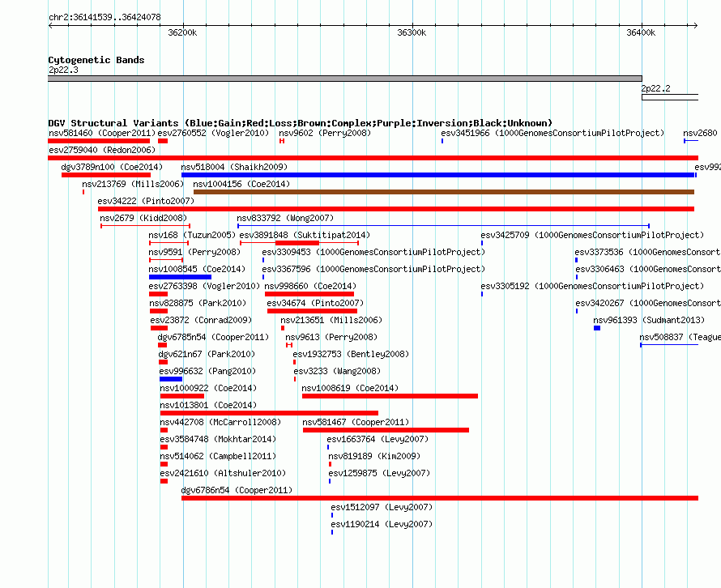Click the nsv508837 variant label
Screen dimensions: 721x588
click(680, 338)
